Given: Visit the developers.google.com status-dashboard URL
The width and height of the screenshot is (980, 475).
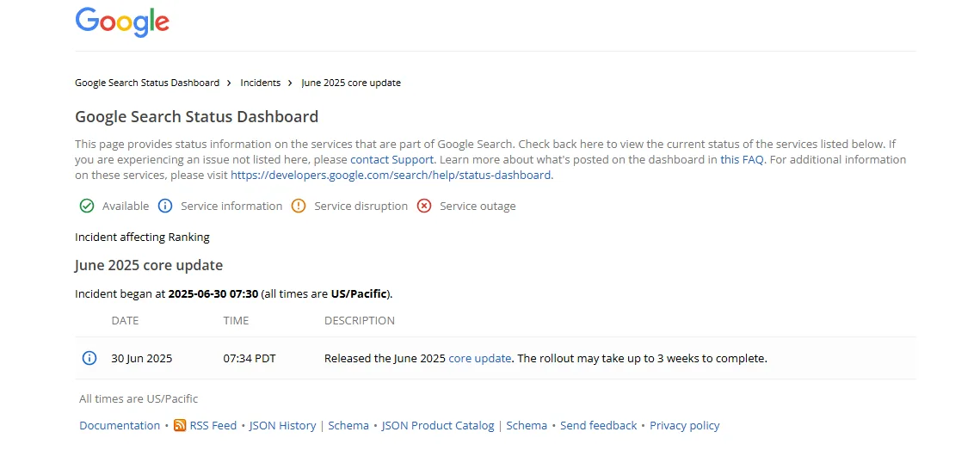Looking at the screenshot, I should pyautogui.click(x=391, y=175).
